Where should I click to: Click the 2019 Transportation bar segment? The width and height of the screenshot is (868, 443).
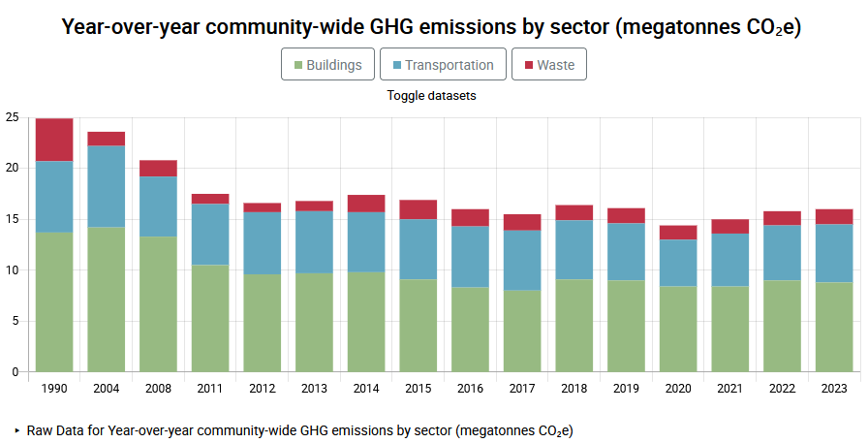click(x=626, y=251)
